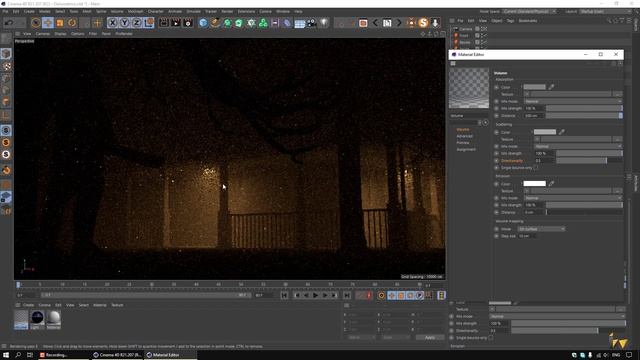Expand the Emission Texture arrow

[527, 191]
